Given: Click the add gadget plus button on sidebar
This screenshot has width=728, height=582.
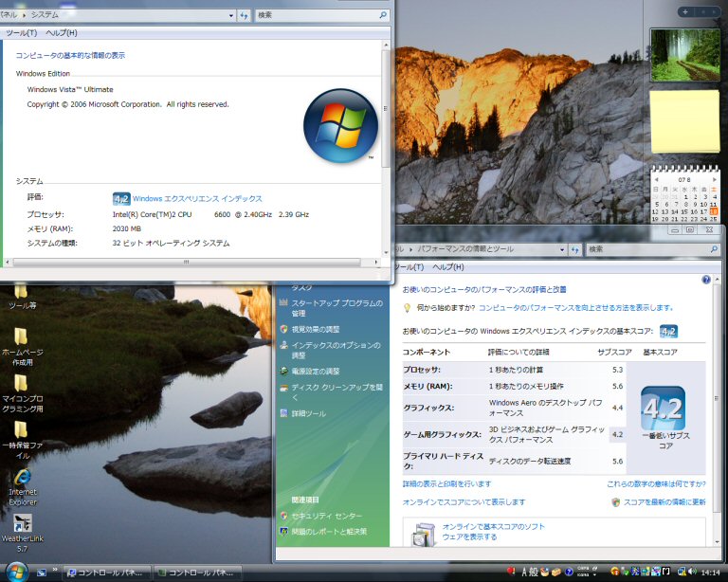Looking at the screenshot, I should (685, 12).
